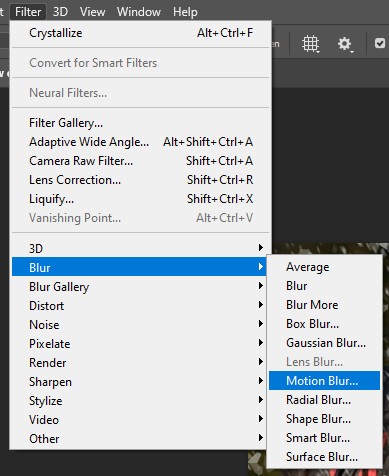Open Smart Blur dialog
The image size is (389, 476).
point(324,438)
